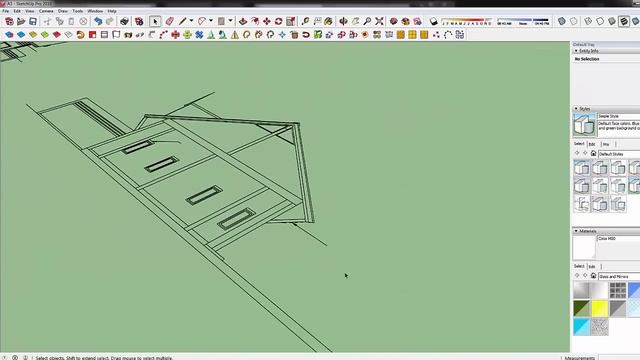The height and width of the screenshot is (360, 640).
Task: Click Materials home collection button
Action: [593, 276]
